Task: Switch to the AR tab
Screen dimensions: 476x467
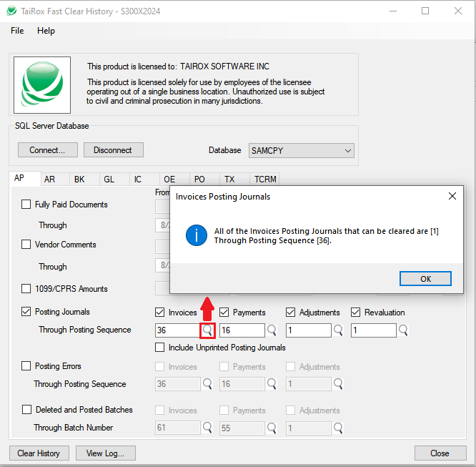Action: pyautogui.click(x=55, y=180)
